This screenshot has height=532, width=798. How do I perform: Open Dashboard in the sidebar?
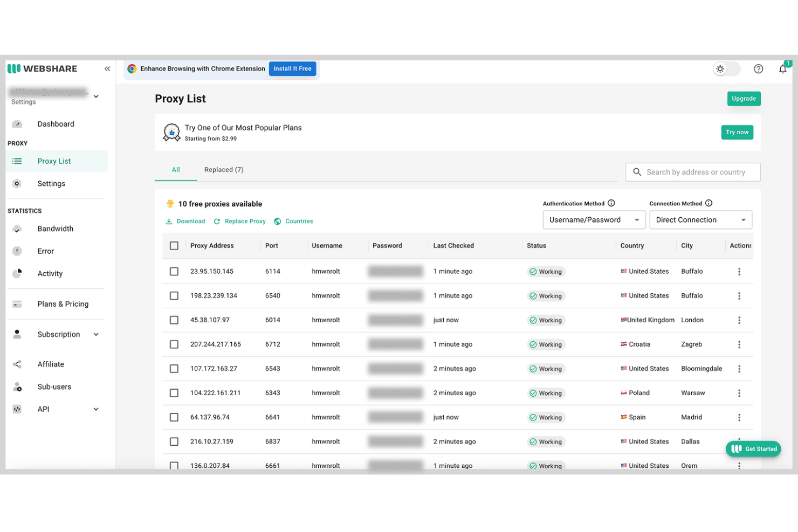[x=56, y=124]
